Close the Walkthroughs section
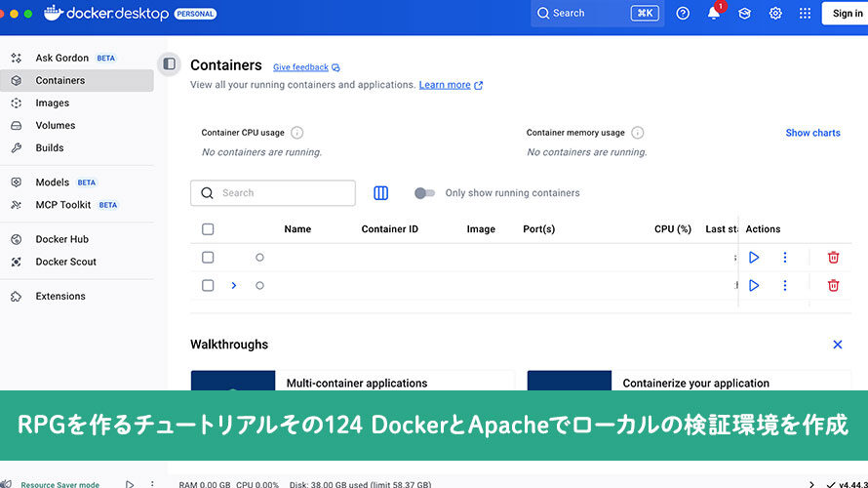 [x=838, y=345]
